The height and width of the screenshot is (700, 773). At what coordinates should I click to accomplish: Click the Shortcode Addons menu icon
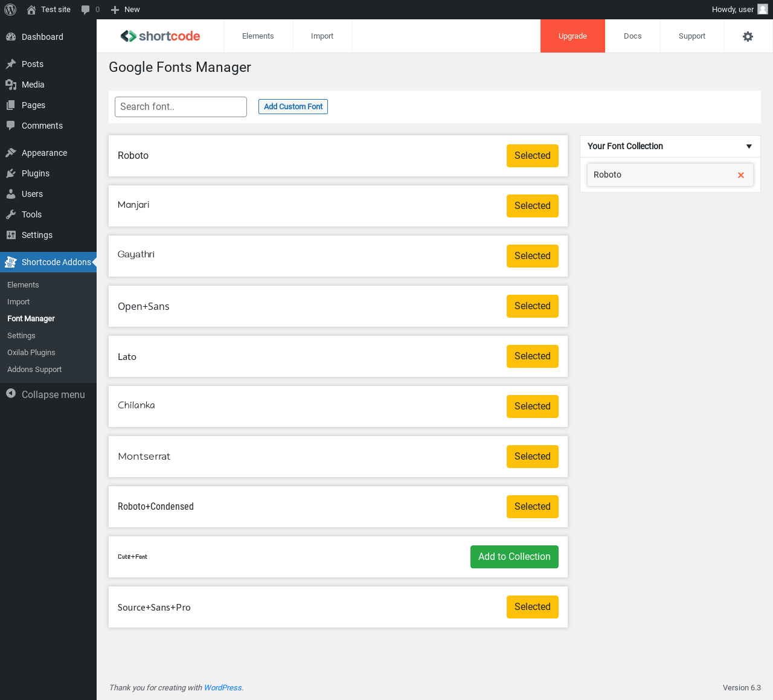point(11,262)
